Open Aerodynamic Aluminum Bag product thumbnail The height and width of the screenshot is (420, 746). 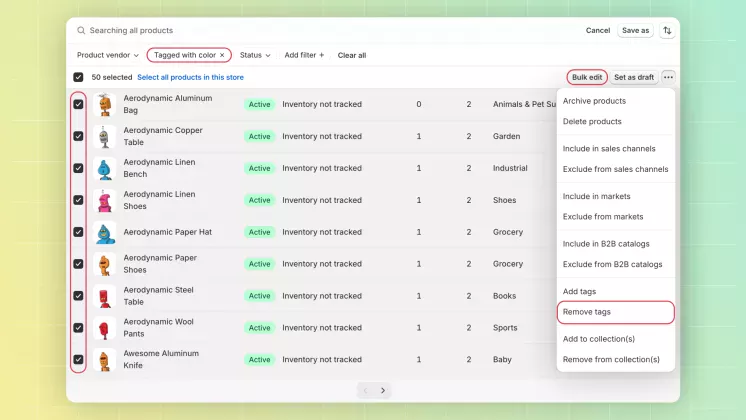pos(105,105)
